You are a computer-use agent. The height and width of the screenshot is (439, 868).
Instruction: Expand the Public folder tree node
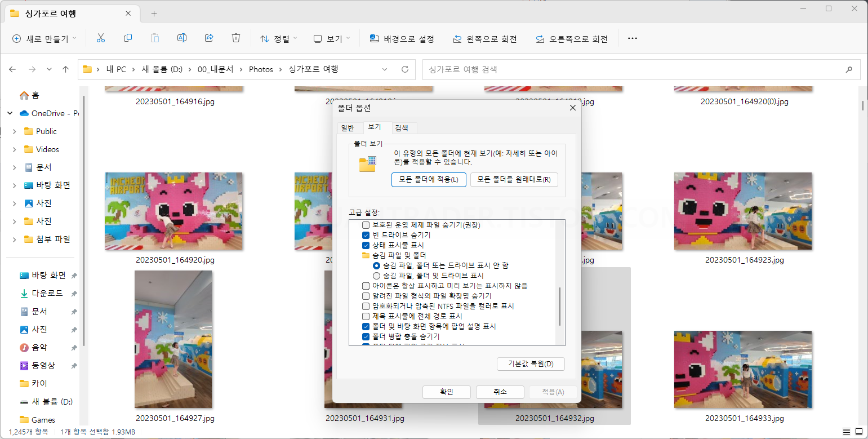(14, 131)
